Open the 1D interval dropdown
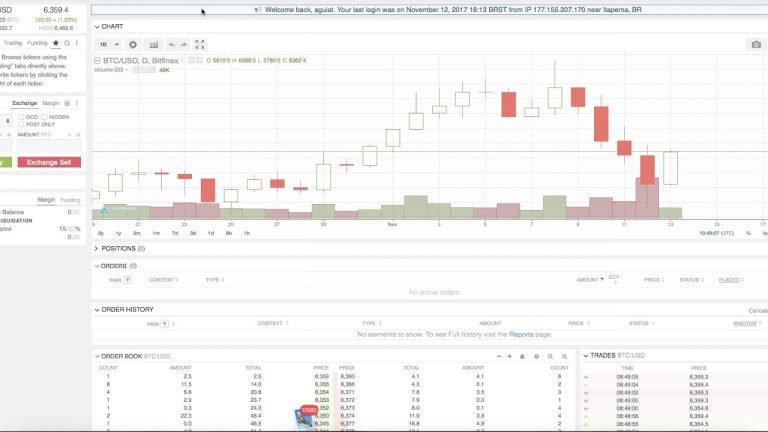This screenshot has width=768, height=432. coord(109,45)
